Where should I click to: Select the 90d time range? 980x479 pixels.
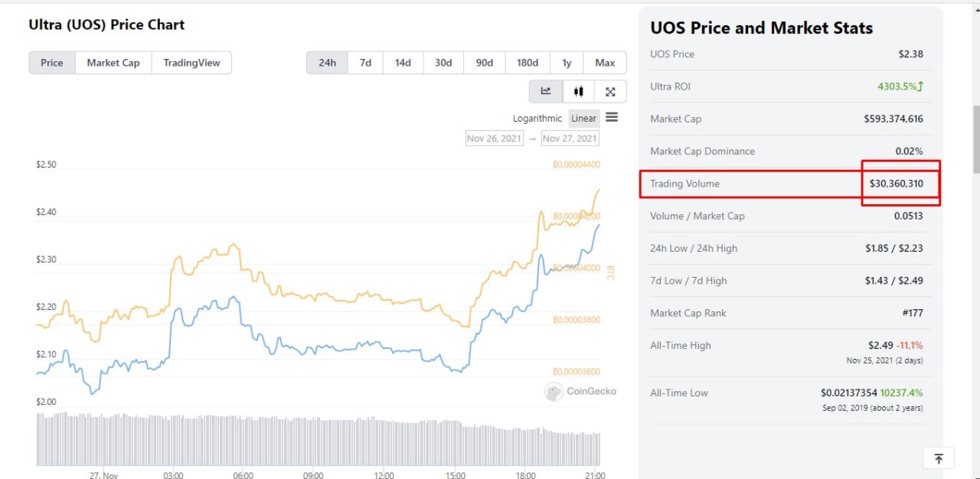click(485, 63)
